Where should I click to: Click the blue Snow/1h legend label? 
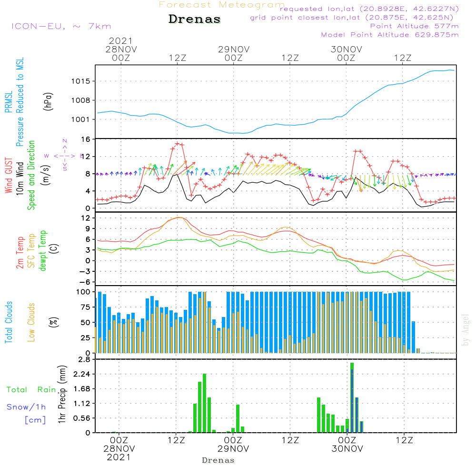point(26,407)
